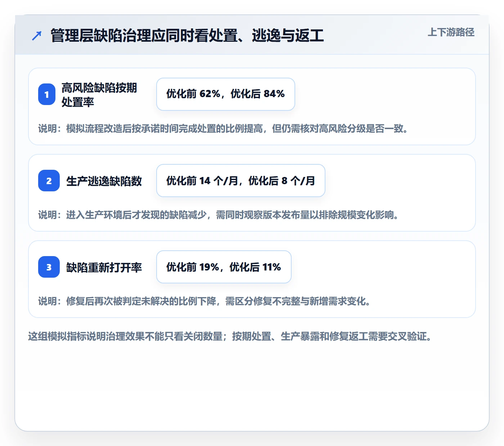Click the 生产逃逸缺陷数 metric name
The image size is (504, 446).
point(104,181)
